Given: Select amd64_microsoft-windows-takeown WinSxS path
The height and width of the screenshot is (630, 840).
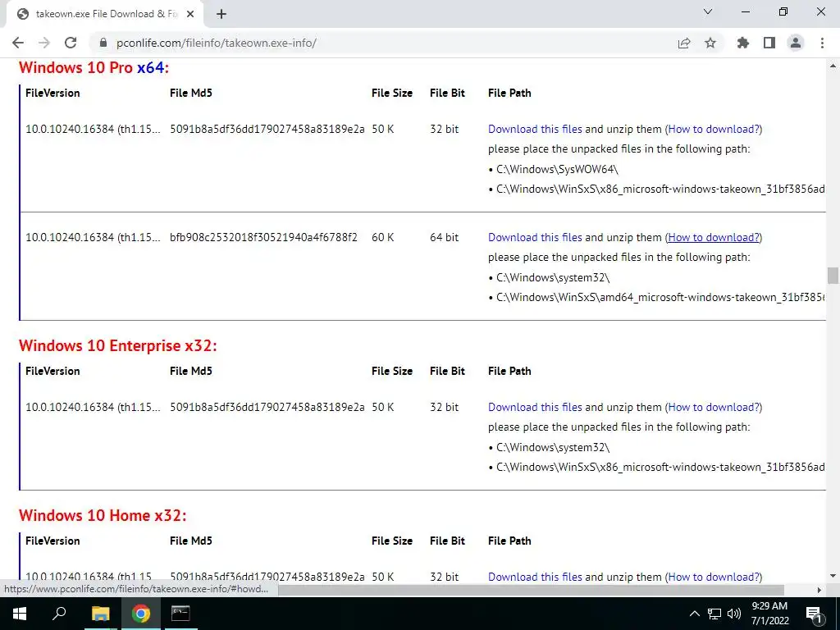Looking at the screenshot, I should pyautogui.click(x=660, y=297).
